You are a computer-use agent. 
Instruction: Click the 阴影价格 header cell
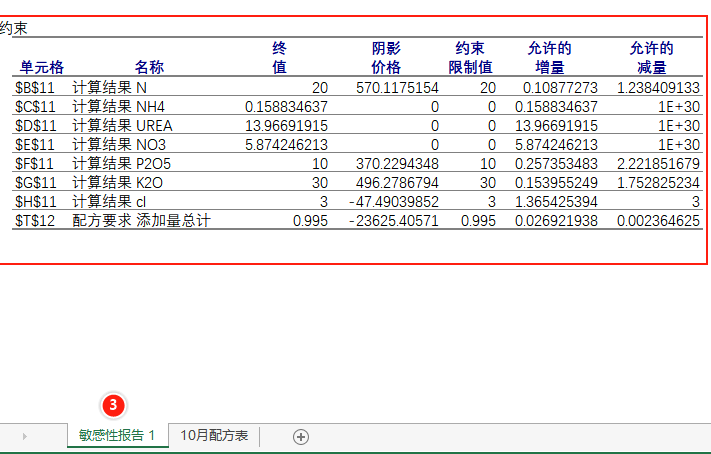tap(386, 58)
